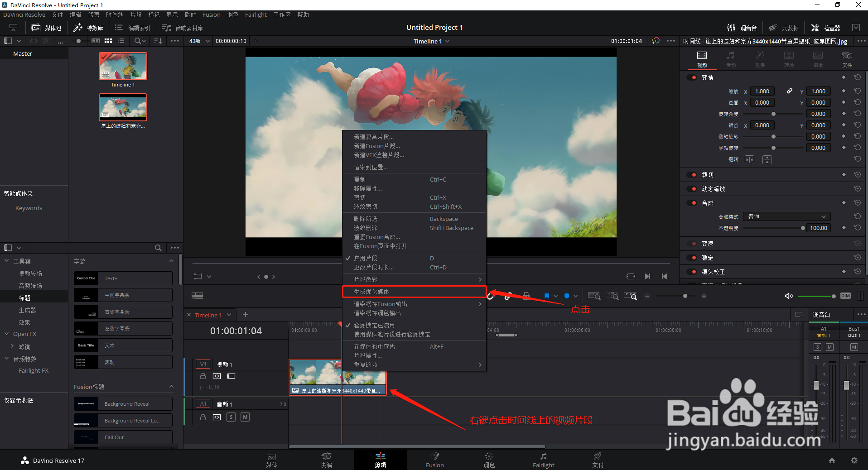Solo the 音频 1 track
This screenshot has height=470, width=868.
tap(231, 417)
